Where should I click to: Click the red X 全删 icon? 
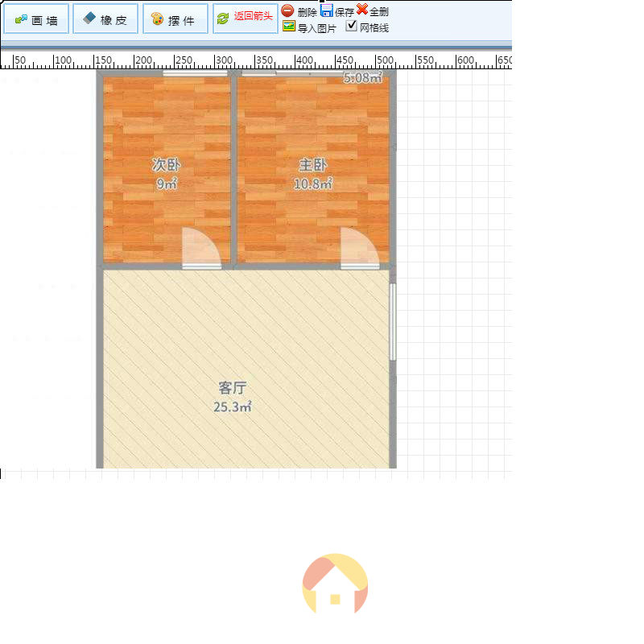(x=361, y=9)
